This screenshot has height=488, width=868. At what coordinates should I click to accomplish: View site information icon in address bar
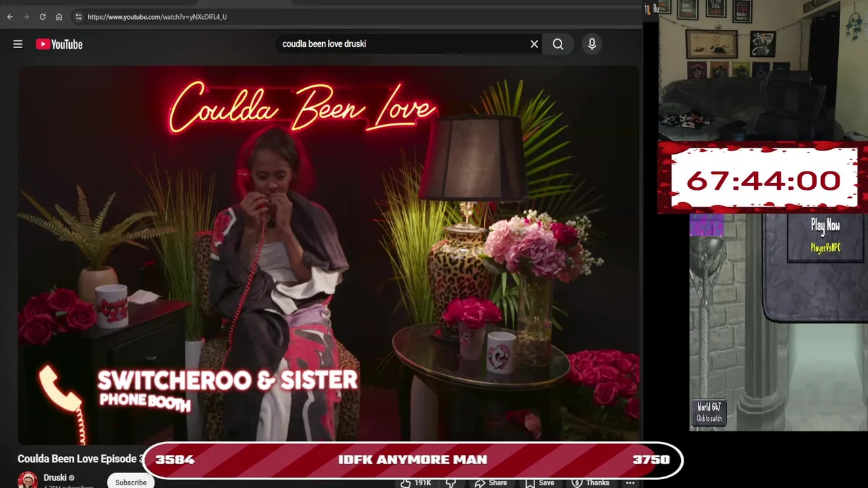(79, 17)
